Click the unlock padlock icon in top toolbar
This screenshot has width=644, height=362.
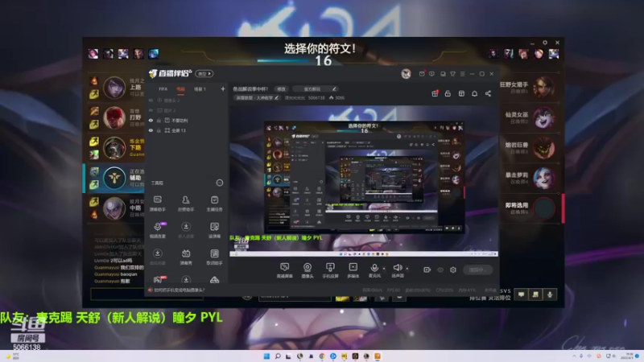point(448,93)
